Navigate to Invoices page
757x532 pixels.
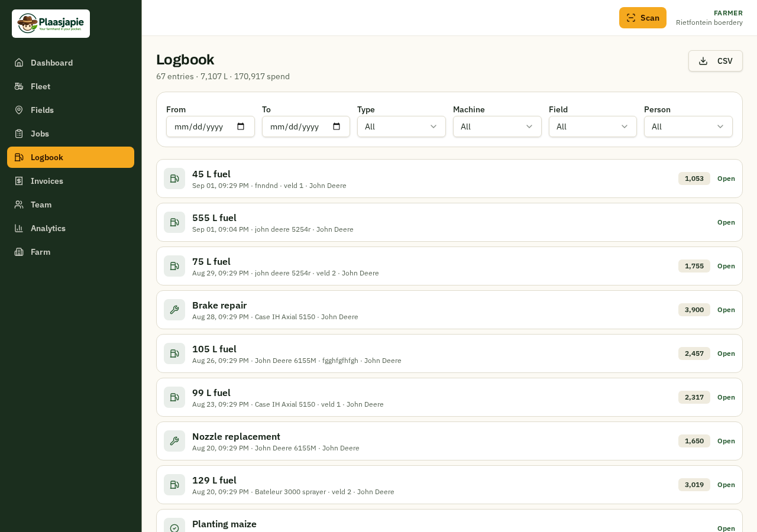click(x=70, y=181)
